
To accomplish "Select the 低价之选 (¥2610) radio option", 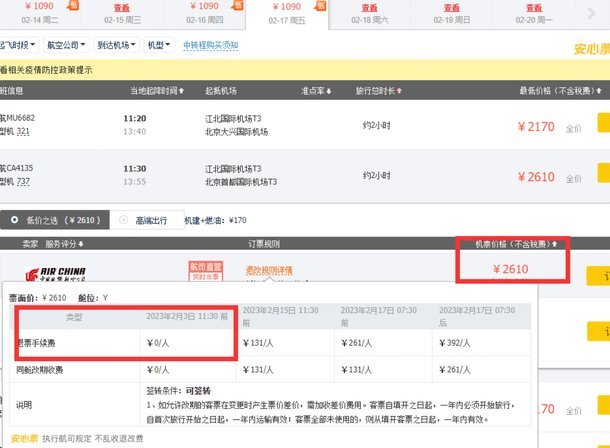I will pyautogui.click(x=55, y=220).
